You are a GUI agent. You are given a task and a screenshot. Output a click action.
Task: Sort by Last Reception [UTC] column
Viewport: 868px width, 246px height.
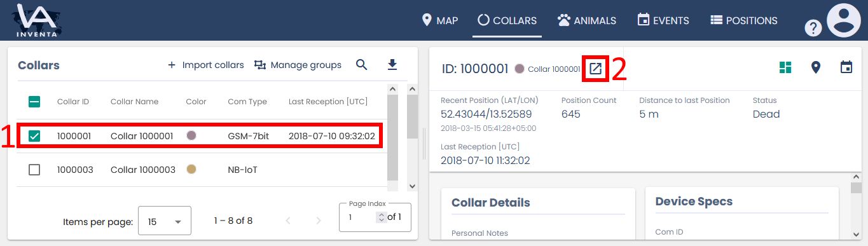pos(327,102)
